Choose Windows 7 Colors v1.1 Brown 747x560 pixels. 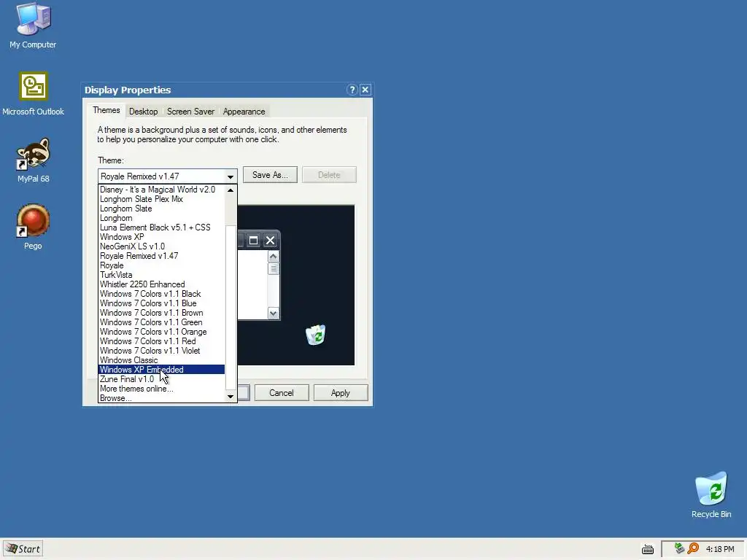[x=161, y=313]
